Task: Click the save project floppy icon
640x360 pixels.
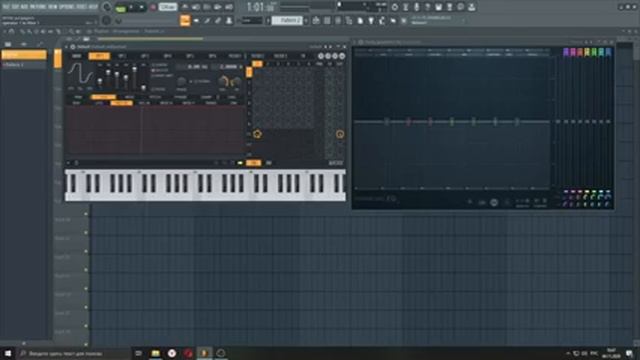Action: (x=438, y=7)
